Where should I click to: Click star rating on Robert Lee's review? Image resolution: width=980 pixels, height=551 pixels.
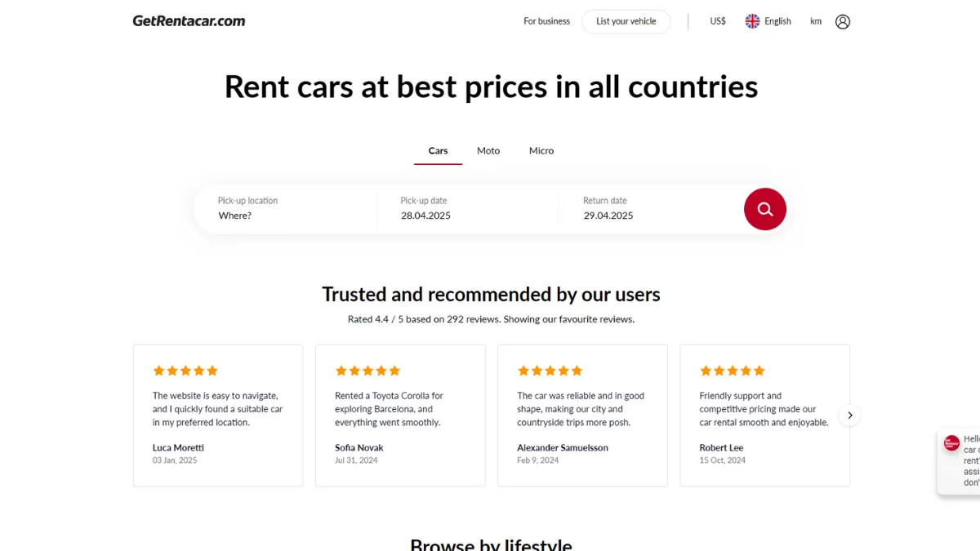click(x=733, y=371)
